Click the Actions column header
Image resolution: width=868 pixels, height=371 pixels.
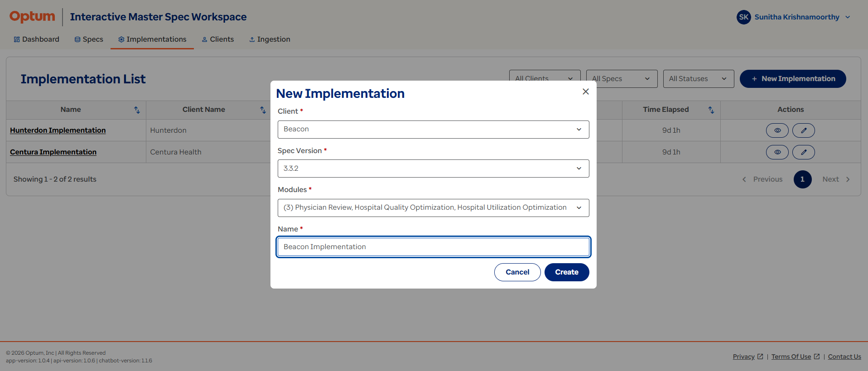(x=791, y=110)
